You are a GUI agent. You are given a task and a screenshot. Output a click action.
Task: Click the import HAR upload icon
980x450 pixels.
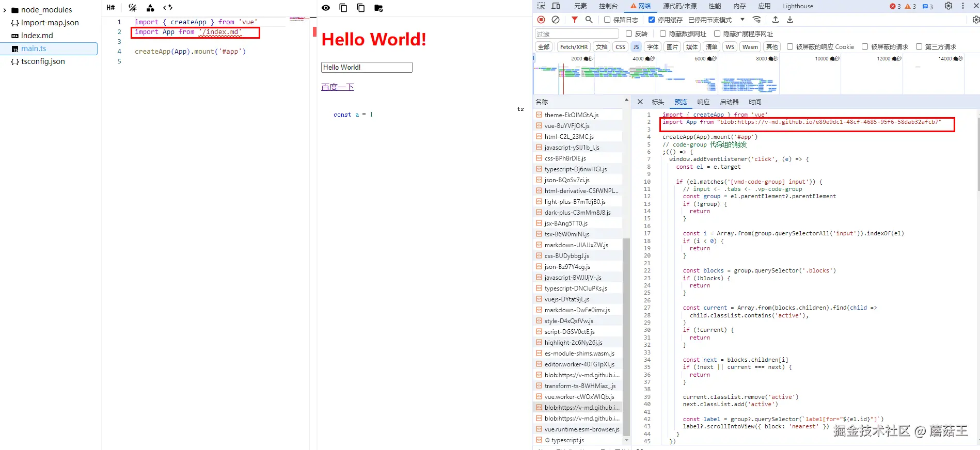[776, 20]
